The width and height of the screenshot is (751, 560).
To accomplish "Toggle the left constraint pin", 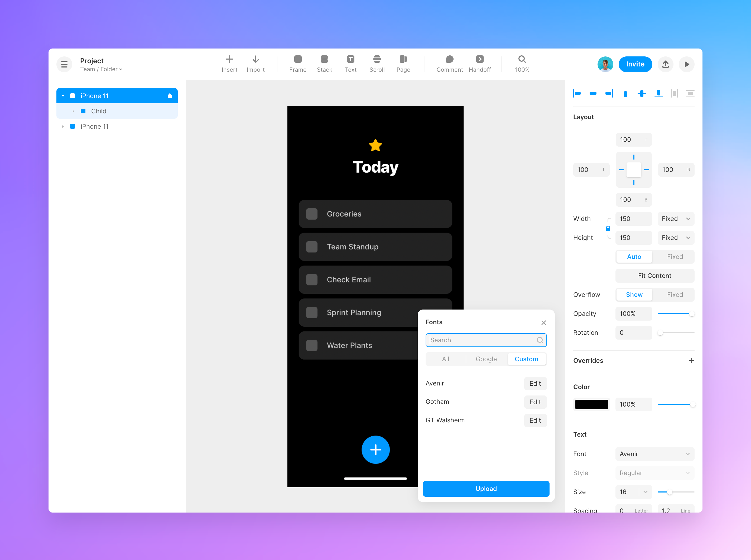I will (621, 170).
